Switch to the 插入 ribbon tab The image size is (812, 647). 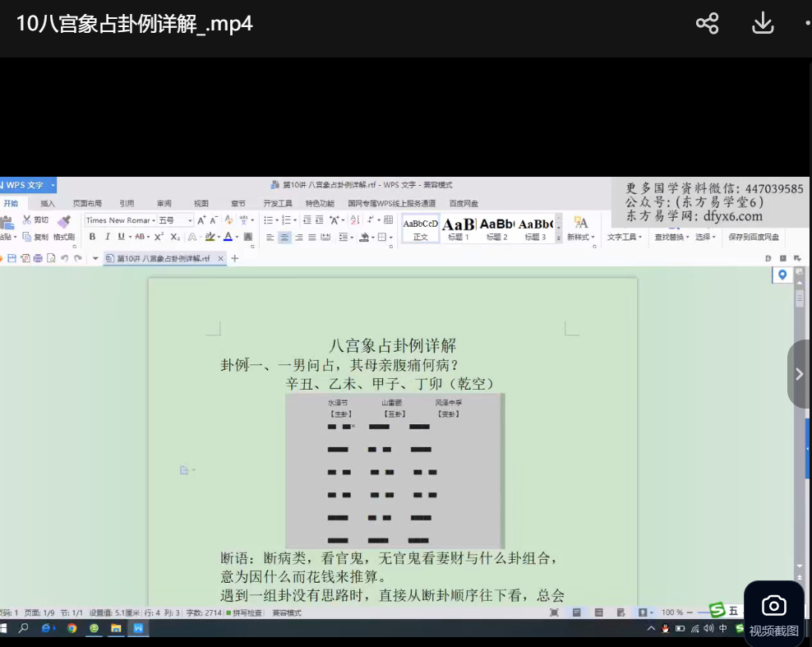coord(48,203)
